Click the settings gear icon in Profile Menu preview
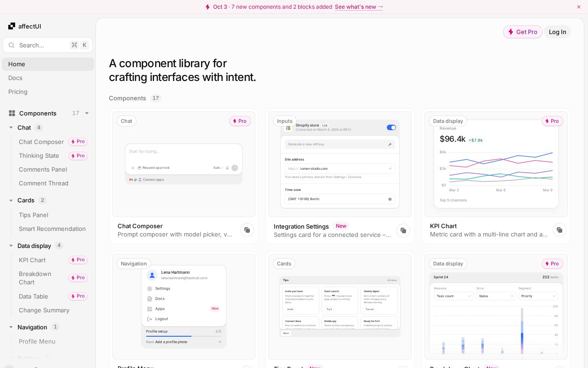 (150, 289)
